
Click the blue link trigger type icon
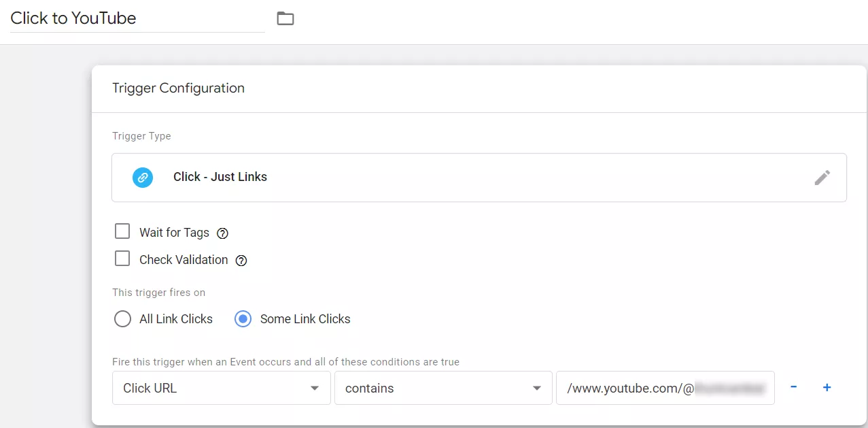click(x=143, y=178)
